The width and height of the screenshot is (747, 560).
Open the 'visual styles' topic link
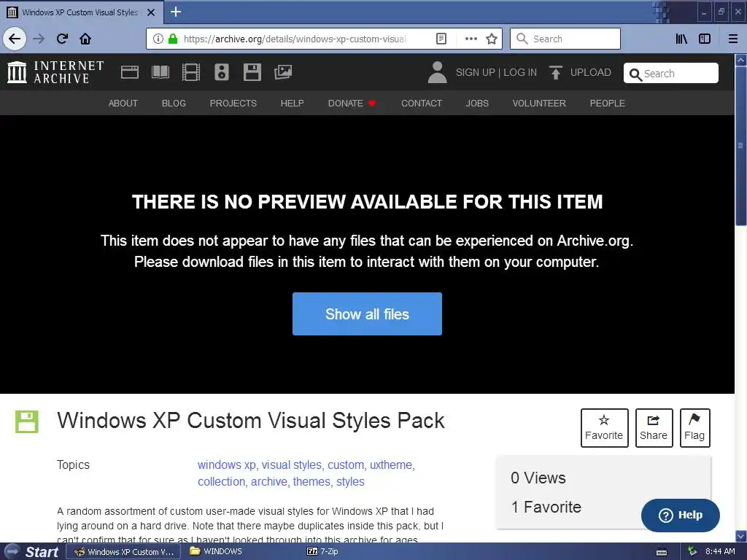point(292,464)
